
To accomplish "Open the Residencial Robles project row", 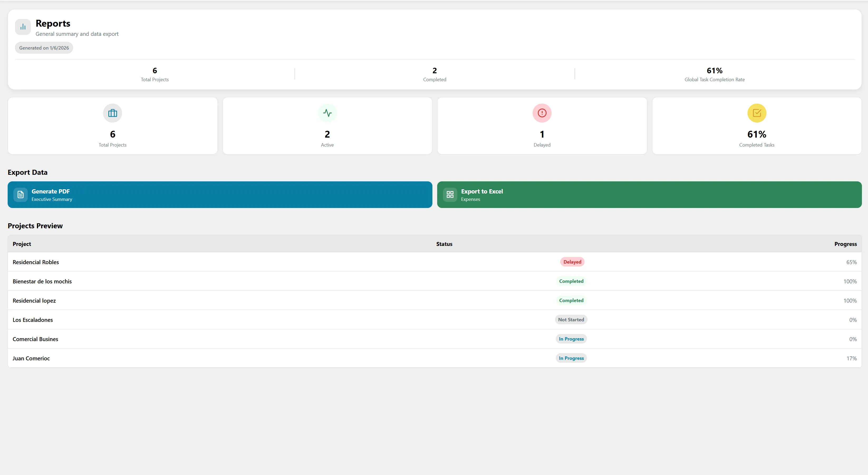I will tap(435, 262).
